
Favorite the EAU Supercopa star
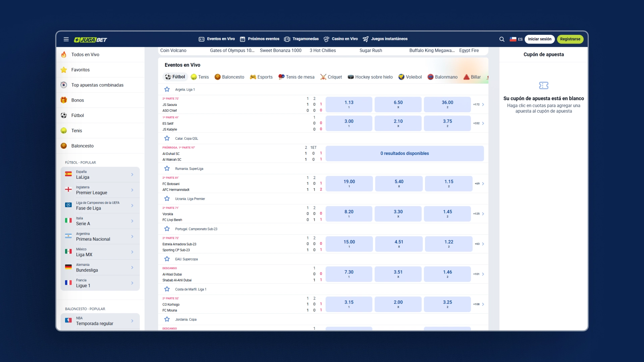point(167,259)
